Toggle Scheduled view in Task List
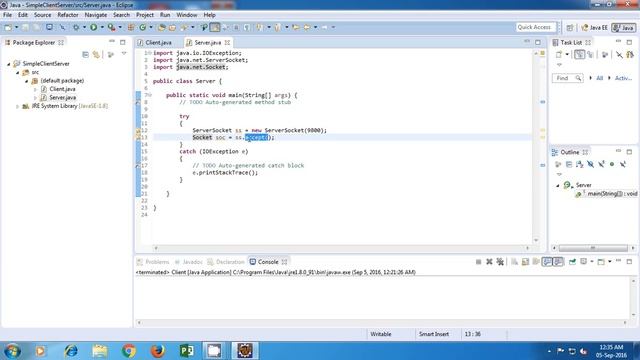 tap(590, 54)
